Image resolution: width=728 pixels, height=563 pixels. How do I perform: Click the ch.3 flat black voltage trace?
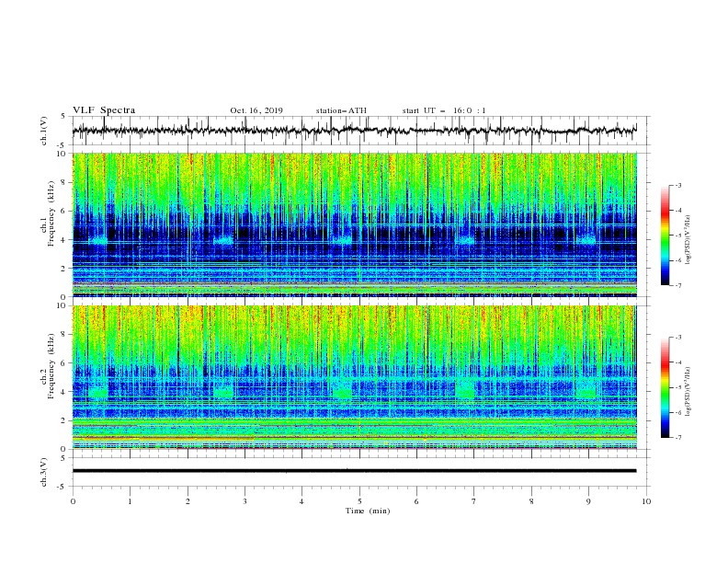[x=354, y=471]
